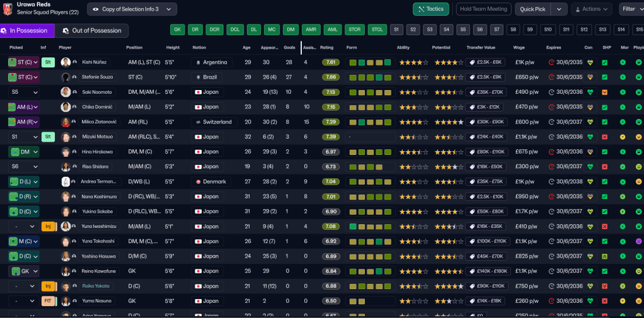The height and width of the screenshot is (318, 644).
Task: Click the Slt info badge for Mizuki Matsuo
Action: pyautogui.click(x=48, y=137)
